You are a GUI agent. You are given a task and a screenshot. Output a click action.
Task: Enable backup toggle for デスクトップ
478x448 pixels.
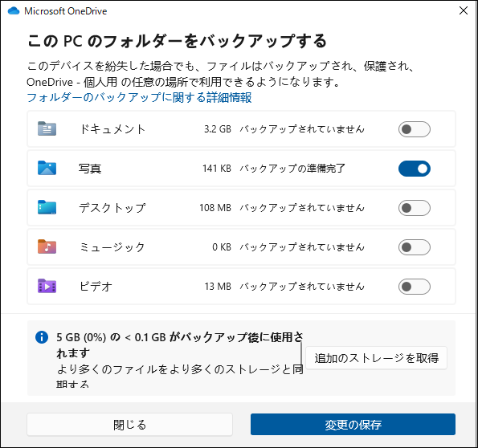pyautogui.click(x=415, y=208)
